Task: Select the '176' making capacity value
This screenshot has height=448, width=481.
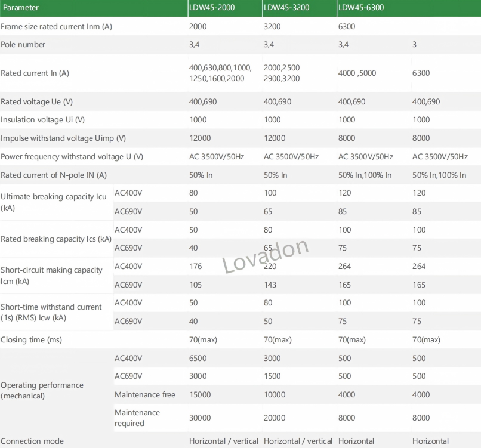Action: tap(195, 266)
